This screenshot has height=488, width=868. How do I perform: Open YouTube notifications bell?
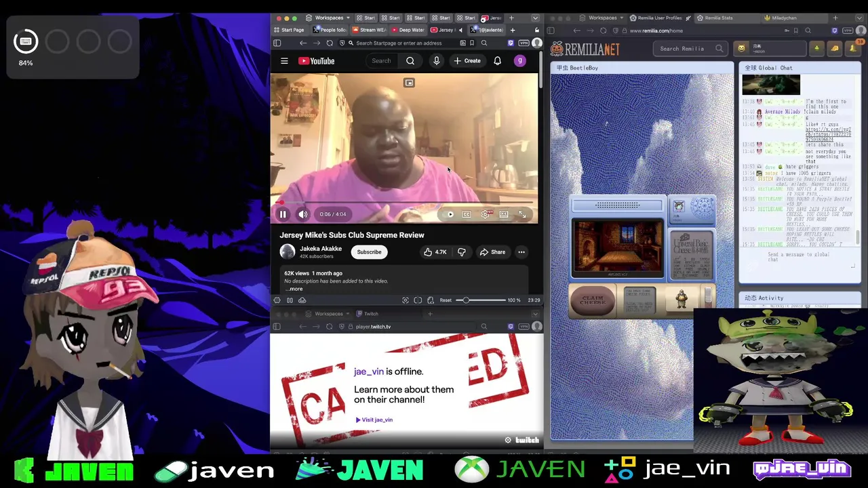497,61
